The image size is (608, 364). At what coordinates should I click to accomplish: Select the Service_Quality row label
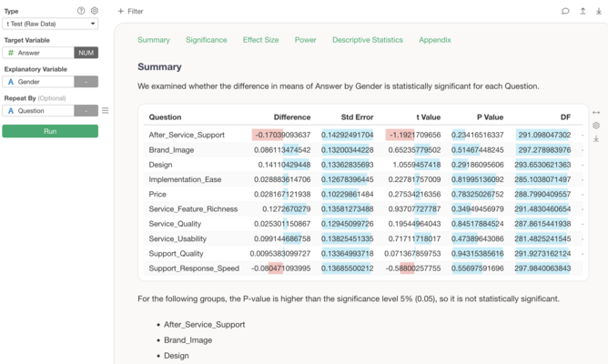pos(175,224)
